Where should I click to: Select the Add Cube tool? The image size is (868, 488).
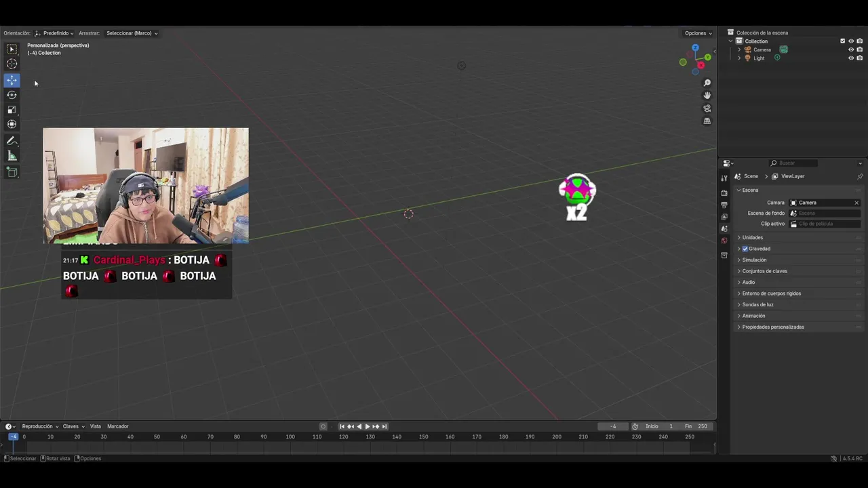point(12,172)
